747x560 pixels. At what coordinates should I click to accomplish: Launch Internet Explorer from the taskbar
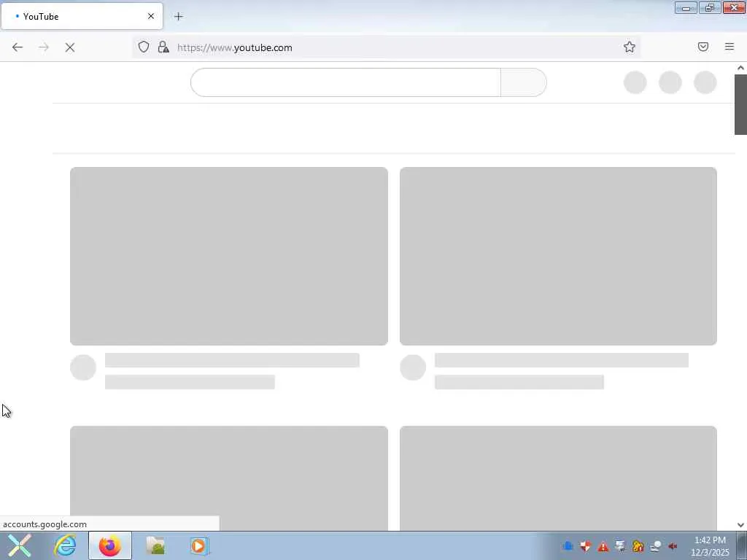(x=65, y=545)
